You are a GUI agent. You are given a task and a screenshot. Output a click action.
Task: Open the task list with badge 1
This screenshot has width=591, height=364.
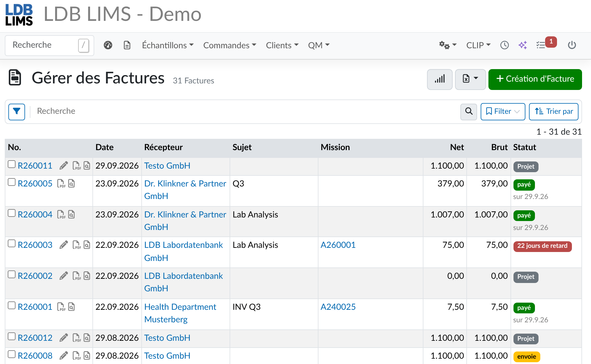tap(546, 43)
